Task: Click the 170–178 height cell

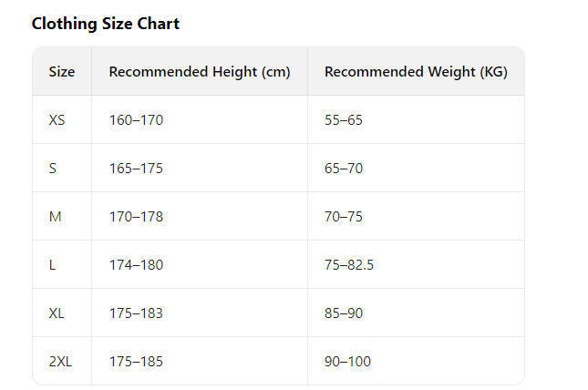Action: pyautogui.click(x=136, y=216)
